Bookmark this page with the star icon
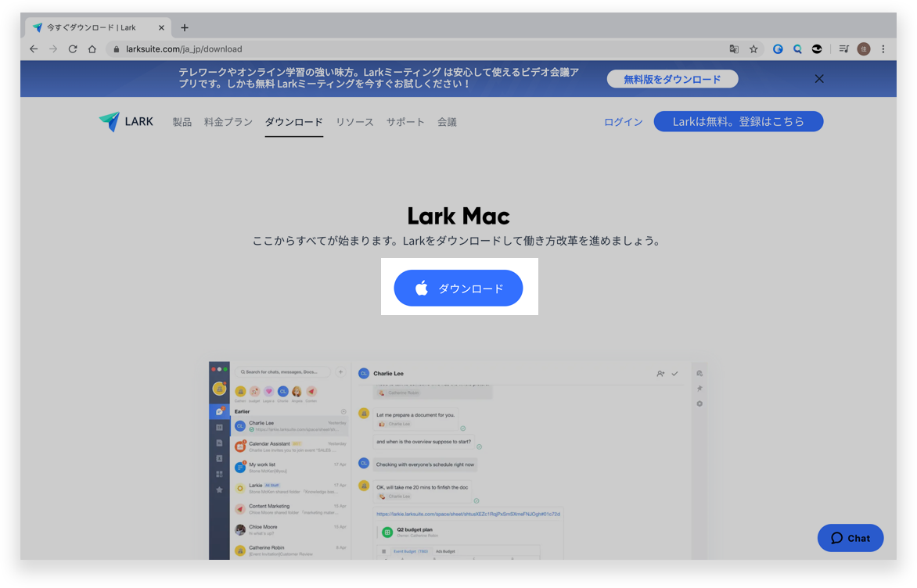Viewport: 917px width, 588px height. (753, 49)
